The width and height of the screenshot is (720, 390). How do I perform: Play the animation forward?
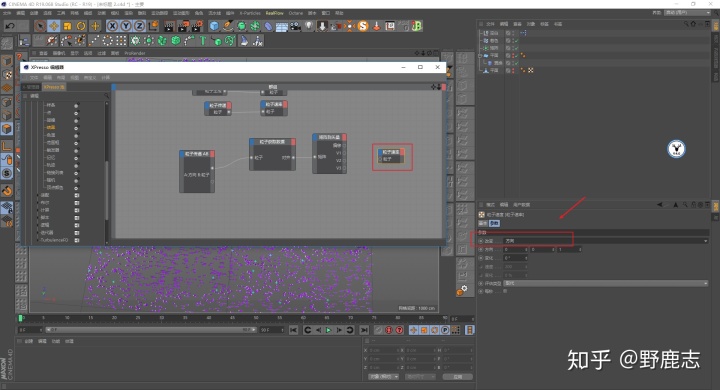328,330
